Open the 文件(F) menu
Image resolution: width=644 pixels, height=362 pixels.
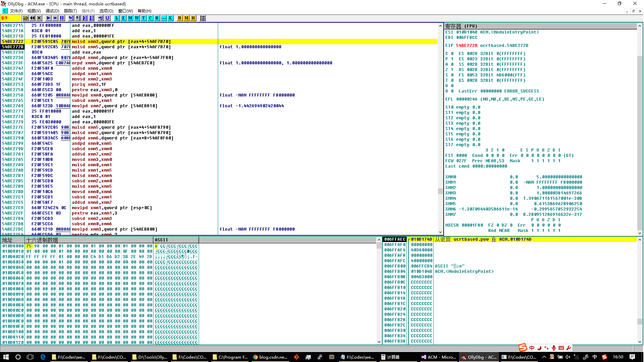(x=16, y=11)
